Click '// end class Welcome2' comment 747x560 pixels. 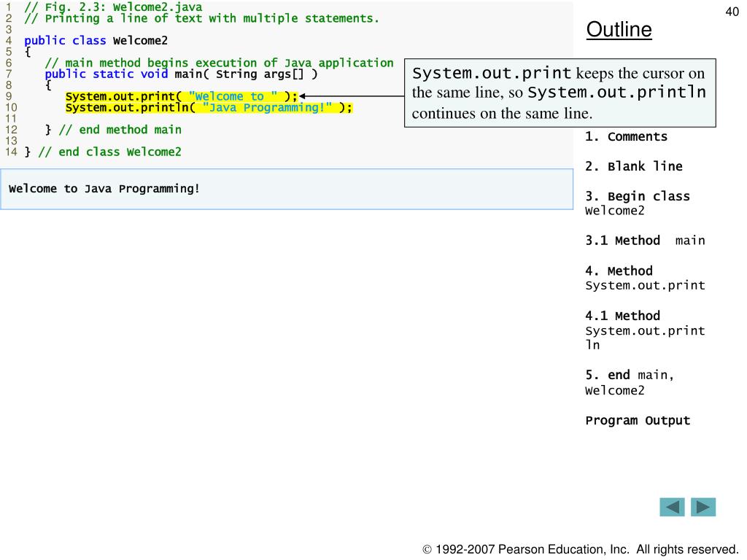pos(109,152)
